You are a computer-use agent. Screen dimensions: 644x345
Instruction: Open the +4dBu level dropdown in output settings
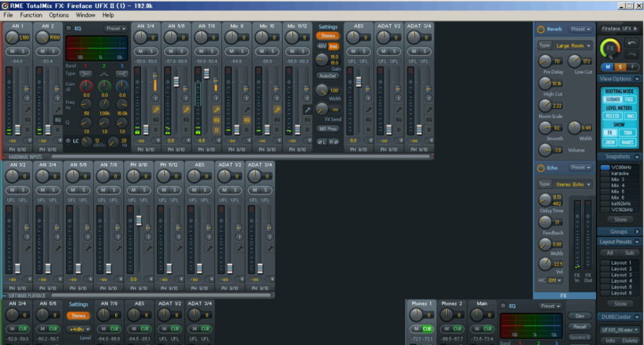point(79,329)
